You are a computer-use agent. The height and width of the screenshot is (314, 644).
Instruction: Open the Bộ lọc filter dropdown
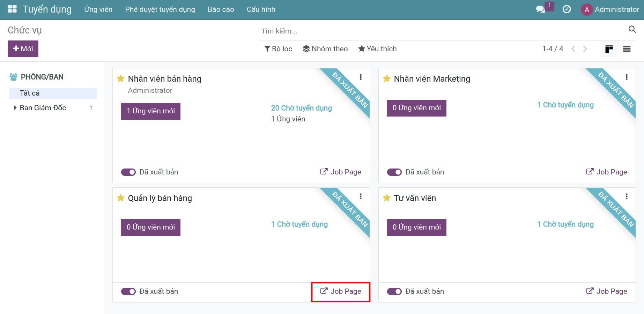[x=278, y=49]
